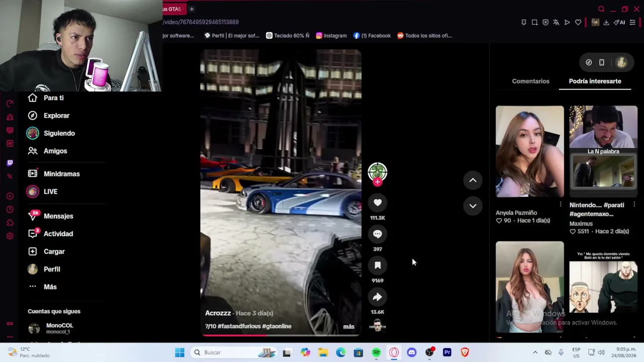Open the Instagram bookmark
The image size is (644, 362).
click(x=331, y=36)
